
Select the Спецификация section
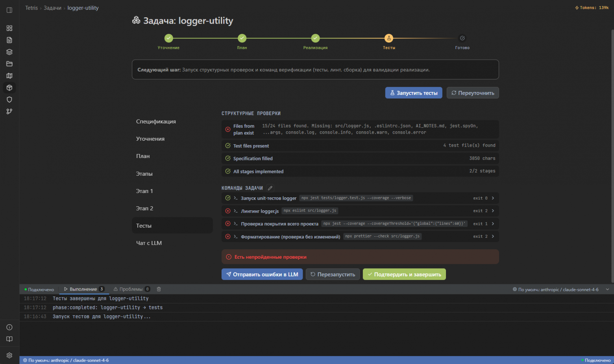pyautogui.click(x=156, y=122)
